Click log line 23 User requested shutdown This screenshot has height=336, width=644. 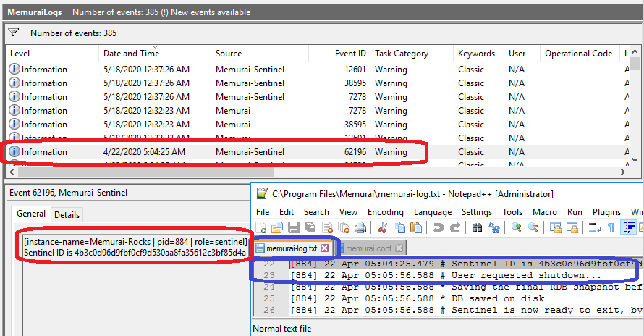(446, 275)
